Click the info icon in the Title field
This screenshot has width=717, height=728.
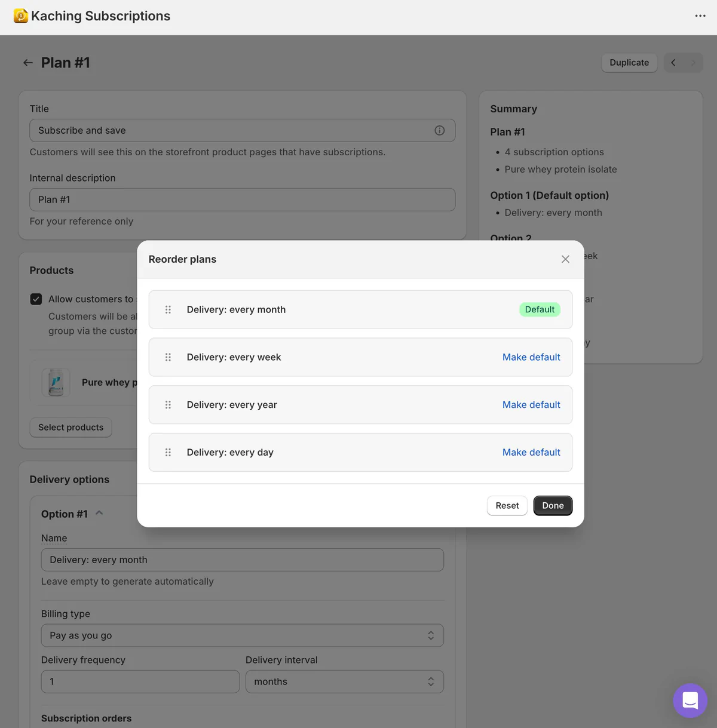click(x=440, y=130)
